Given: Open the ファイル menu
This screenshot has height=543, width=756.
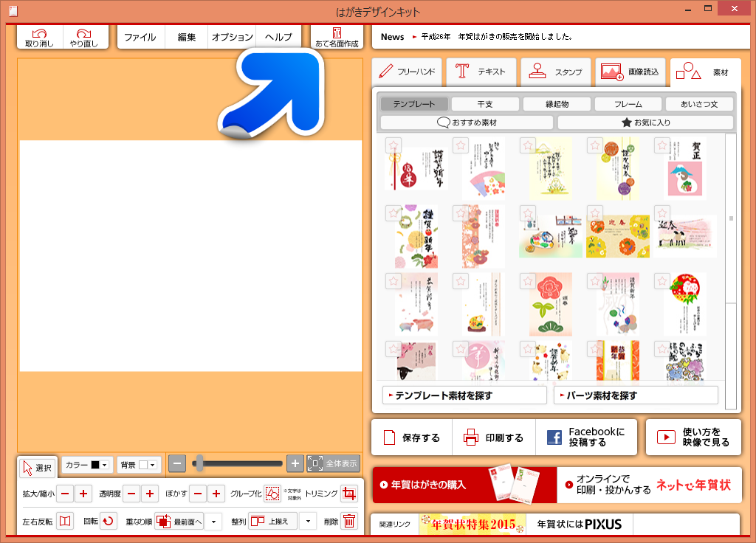Looking at the screenshot, I should 140,38.
